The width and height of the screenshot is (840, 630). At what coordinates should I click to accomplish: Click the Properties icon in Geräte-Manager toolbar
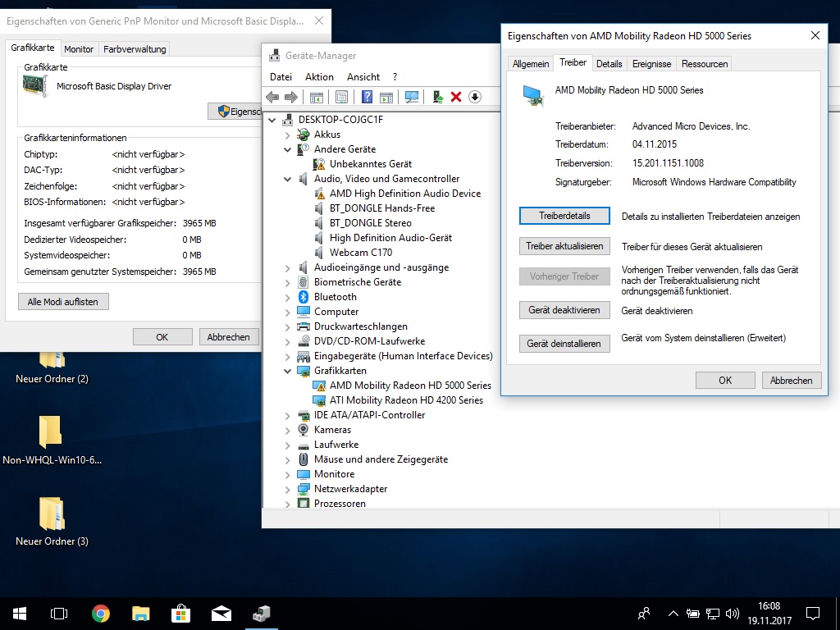click(342, 97)
